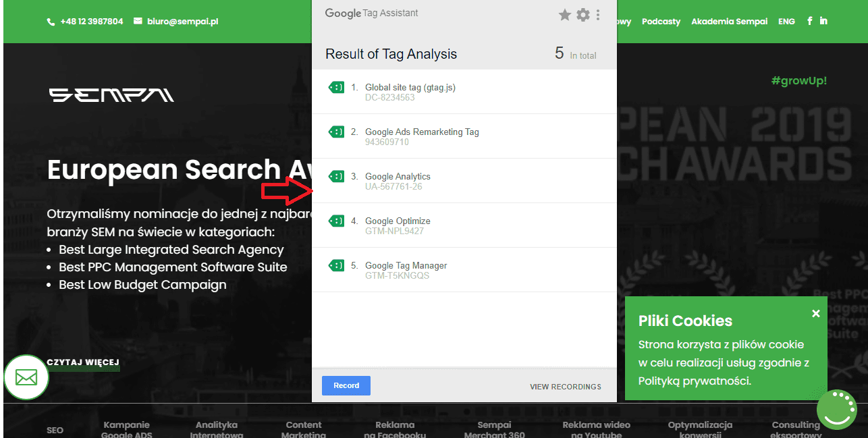This screenshot has width=868, height=438.
Task: Click the Record button
Action: [346, 385]
